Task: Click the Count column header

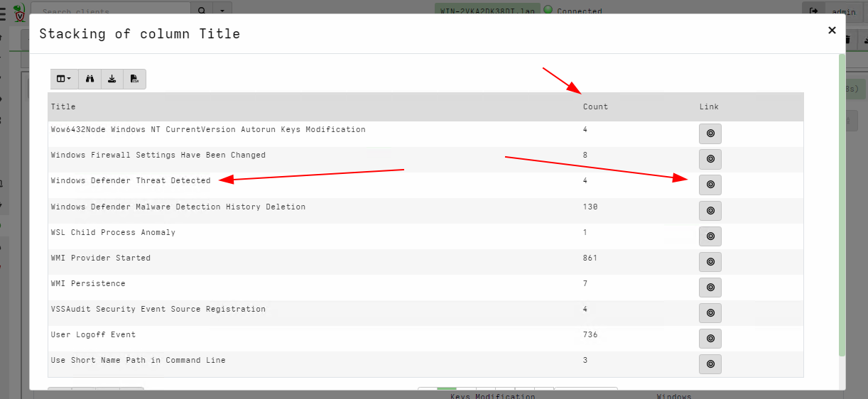Action: click(595, 106)
